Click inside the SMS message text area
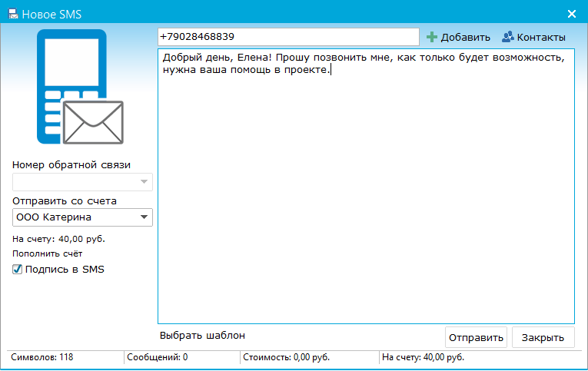This screenshot has height=371, width=588. click(366, 192)
